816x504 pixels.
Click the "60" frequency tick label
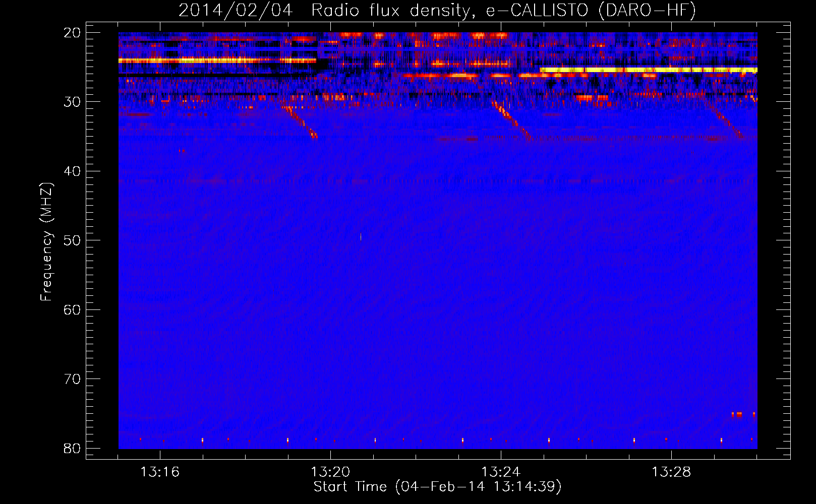[x=73, y=309]
